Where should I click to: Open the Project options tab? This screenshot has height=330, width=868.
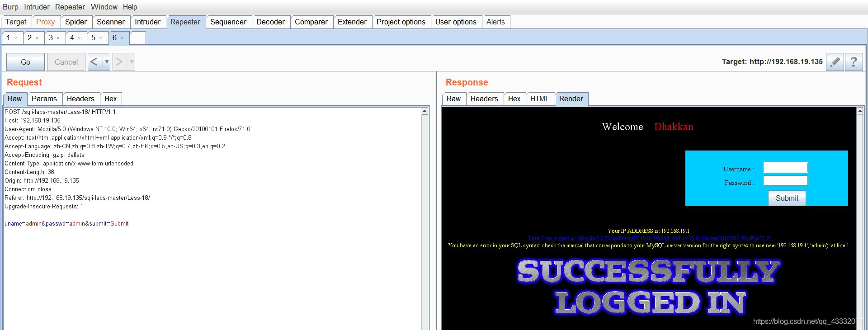click(x=401, y=22)
